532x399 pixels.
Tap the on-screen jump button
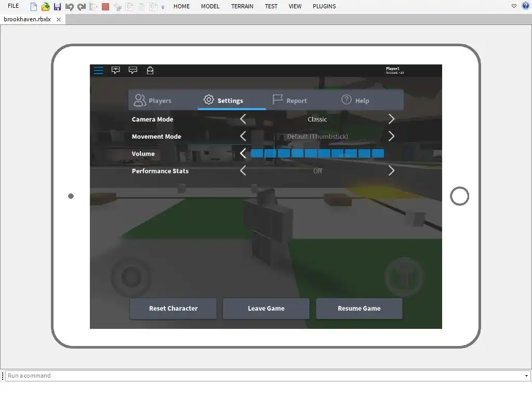click(x=404, y=277)
